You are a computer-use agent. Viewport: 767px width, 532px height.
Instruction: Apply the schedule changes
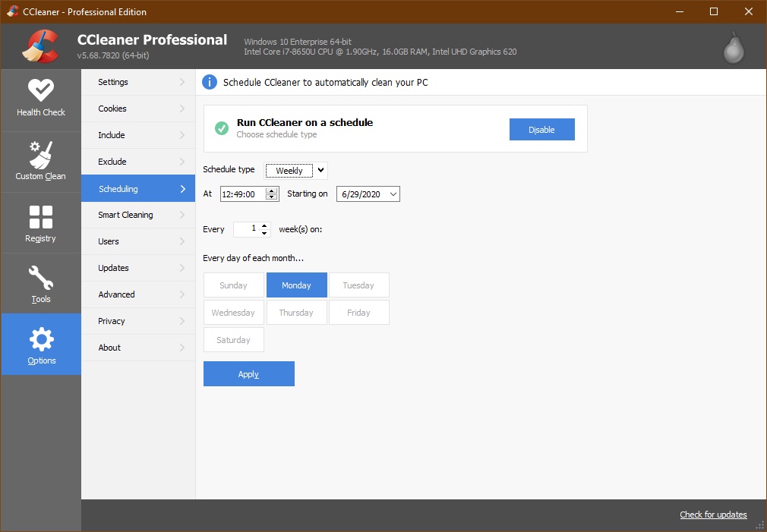click(x=248, y=373)
